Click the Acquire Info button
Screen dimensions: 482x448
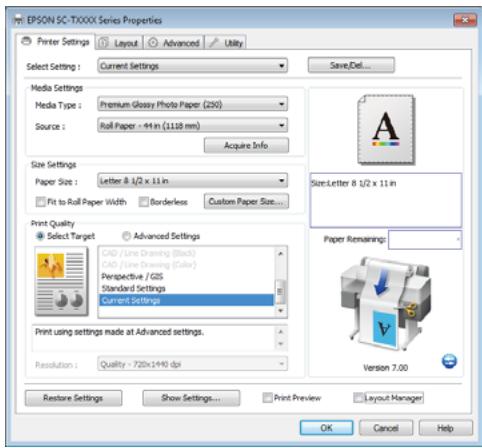tap(246, 145)
